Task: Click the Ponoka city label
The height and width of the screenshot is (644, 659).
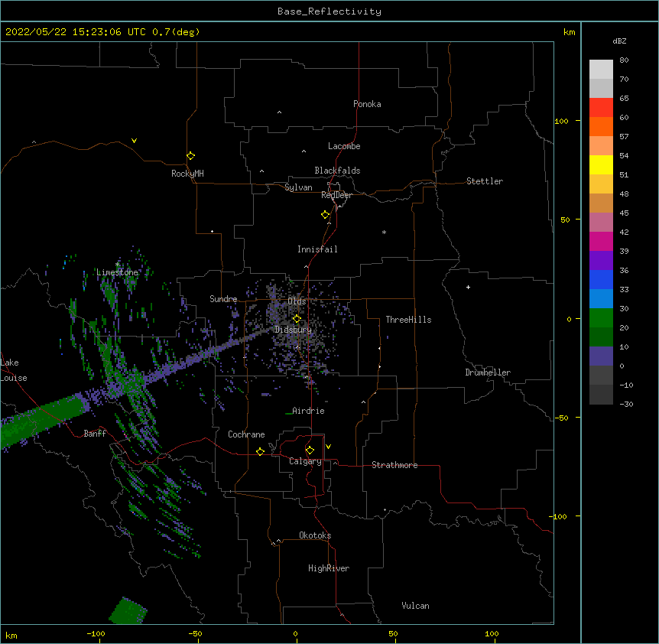Action: click(367, 104)
